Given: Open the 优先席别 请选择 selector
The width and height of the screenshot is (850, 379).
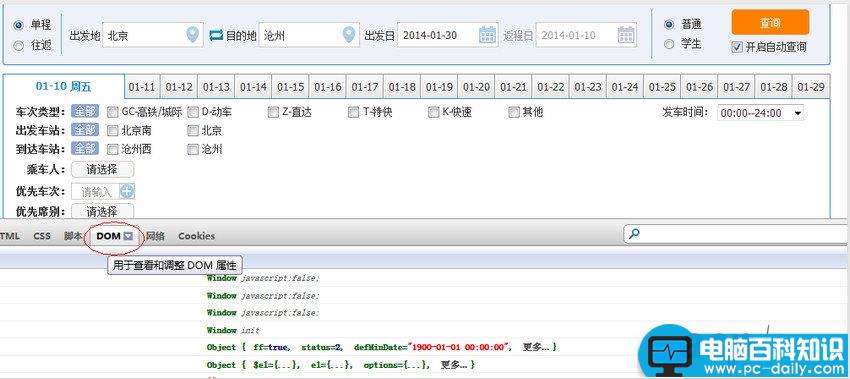Looking at the screenshot, I should (x=102, y=211).
